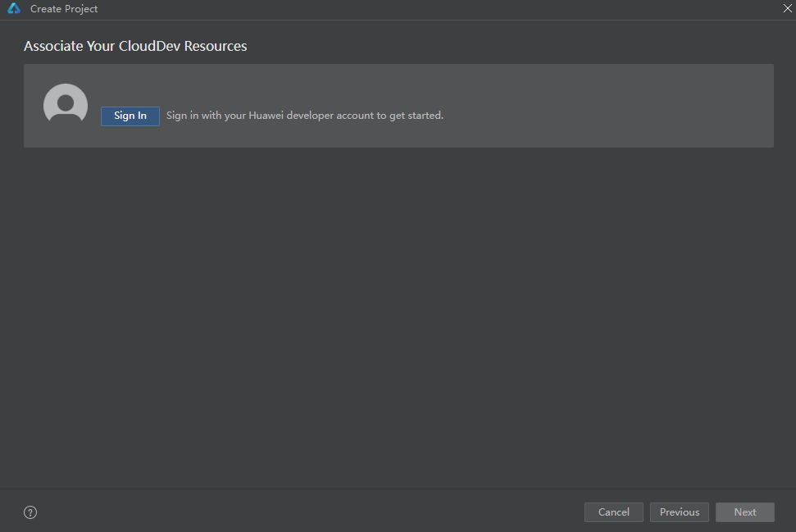Screen dimensions: 796x532
Task: Cancel the project creation wizard
Action: pos(613,512)
